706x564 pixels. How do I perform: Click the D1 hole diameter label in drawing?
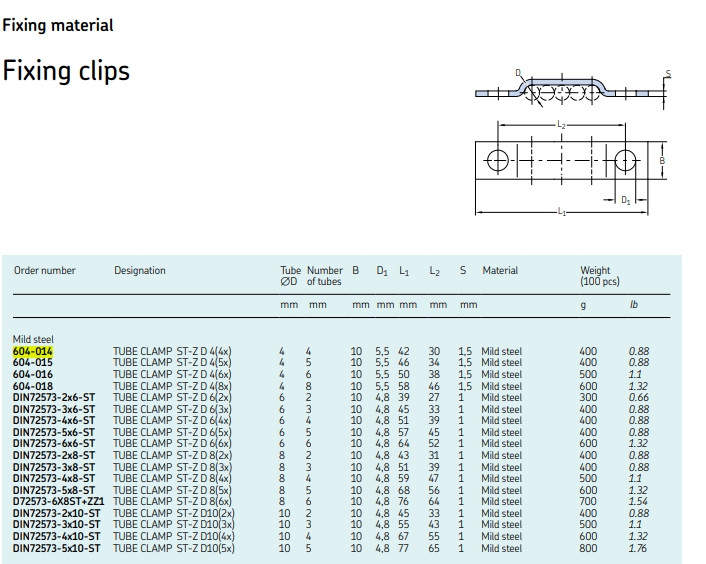point(625,200)
